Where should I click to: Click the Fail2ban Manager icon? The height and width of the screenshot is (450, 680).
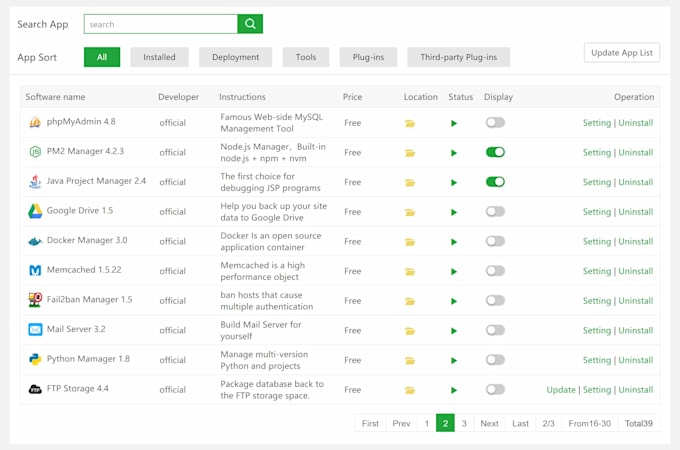35,300
